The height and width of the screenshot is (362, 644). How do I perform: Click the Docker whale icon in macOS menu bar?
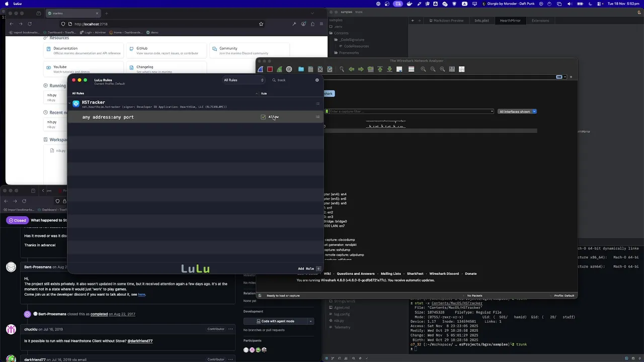[409, 4]
